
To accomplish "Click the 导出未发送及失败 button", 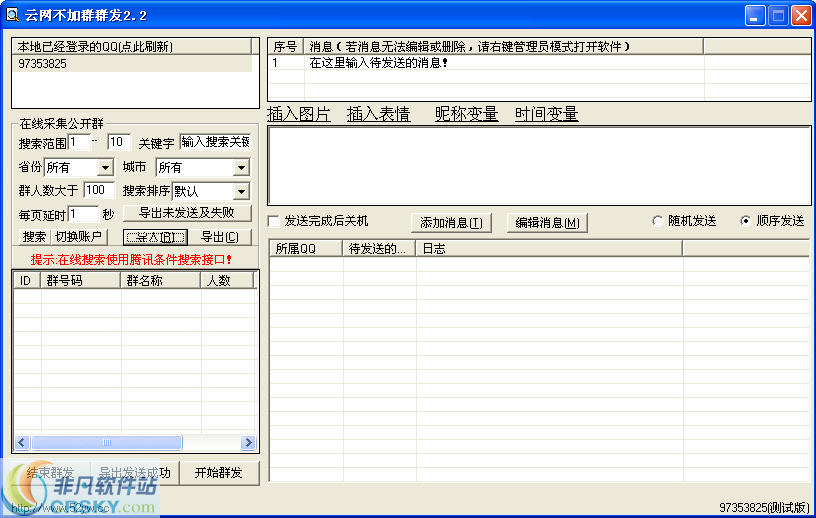I will click(187, 213).
